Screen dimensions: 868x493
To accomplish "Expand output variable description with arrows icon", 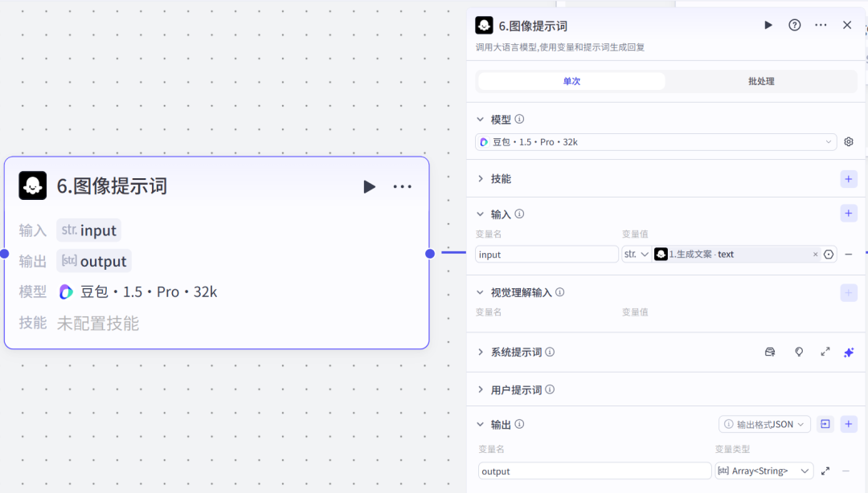I will (x=825, y=471).
